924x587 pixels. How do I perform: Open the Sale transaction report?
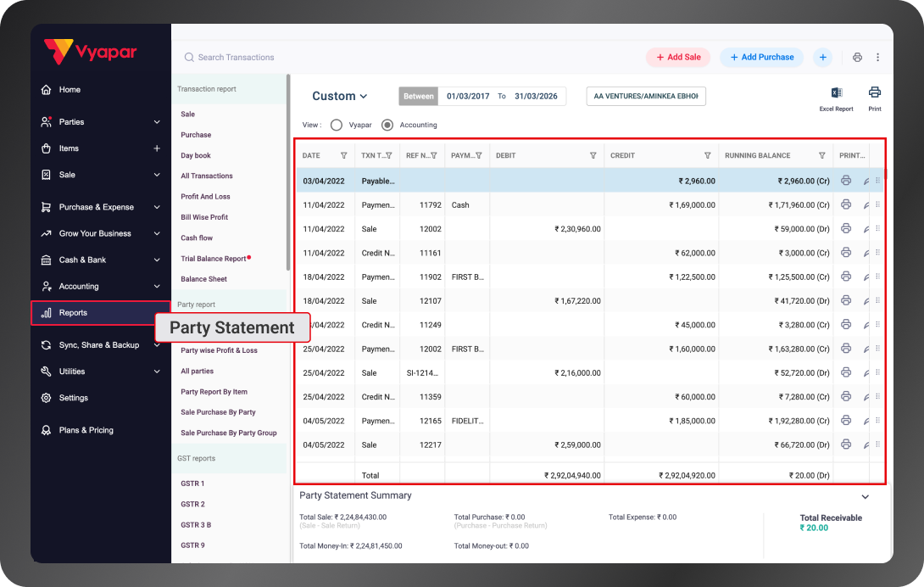[x=188, y=115]
